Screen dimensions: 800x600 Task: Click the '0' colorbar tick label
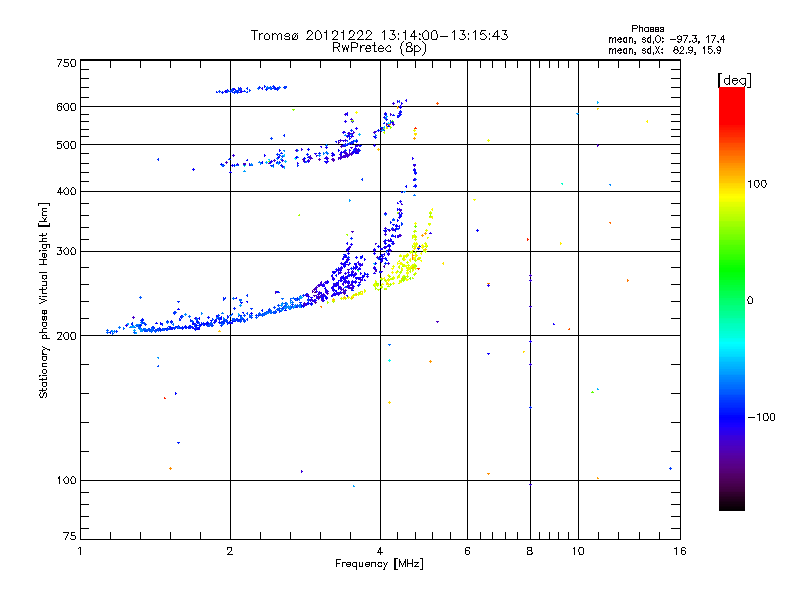[750, 301]
